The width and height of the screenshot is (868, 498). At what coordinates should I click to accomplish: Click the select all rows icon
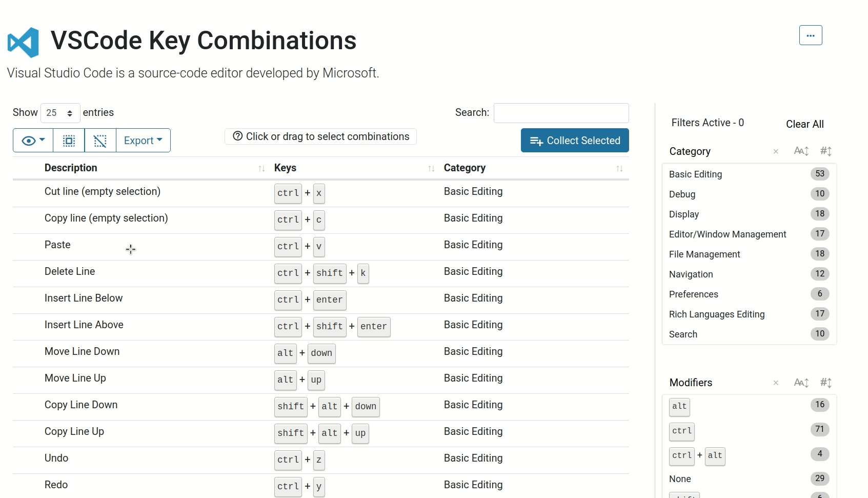(x=69, y=141)
